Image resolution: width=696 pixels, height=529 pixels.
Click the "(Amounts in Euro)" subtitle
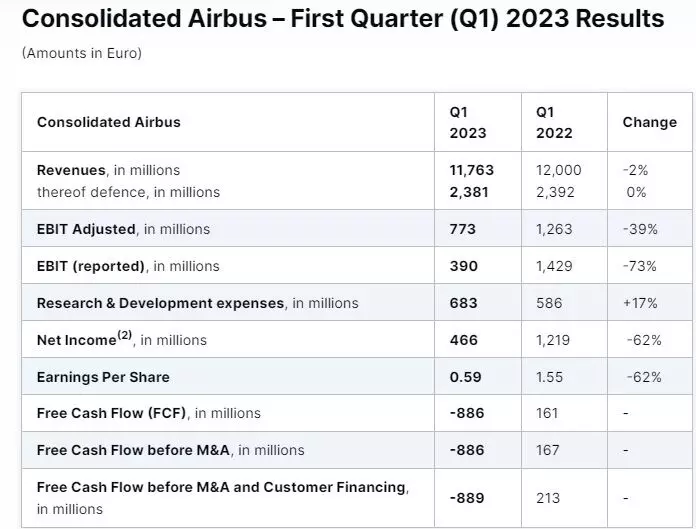[x=81, y=53]
